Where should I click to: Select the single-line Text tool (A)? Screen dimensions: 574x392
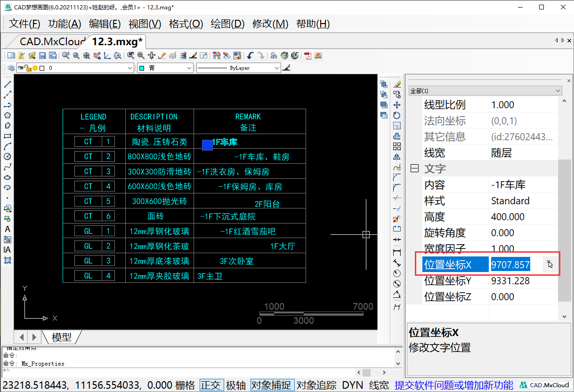[8, 229]
